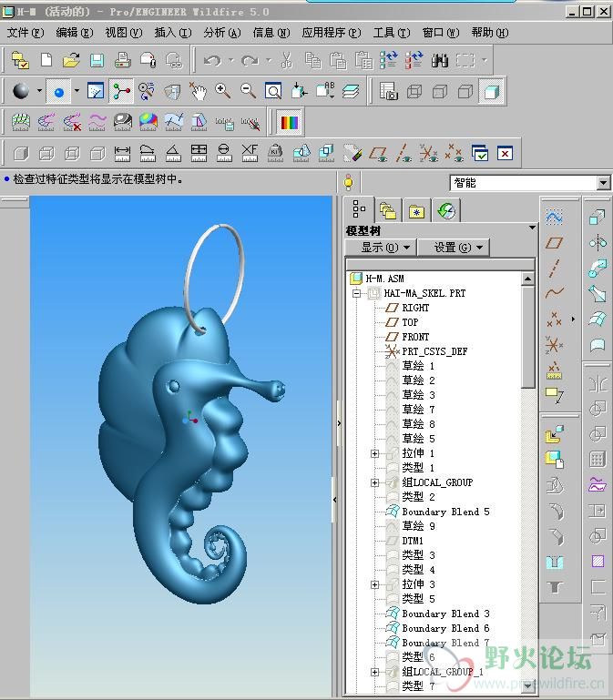Search with the binoculars find icon
613x700 pixels.
(440, 60)
